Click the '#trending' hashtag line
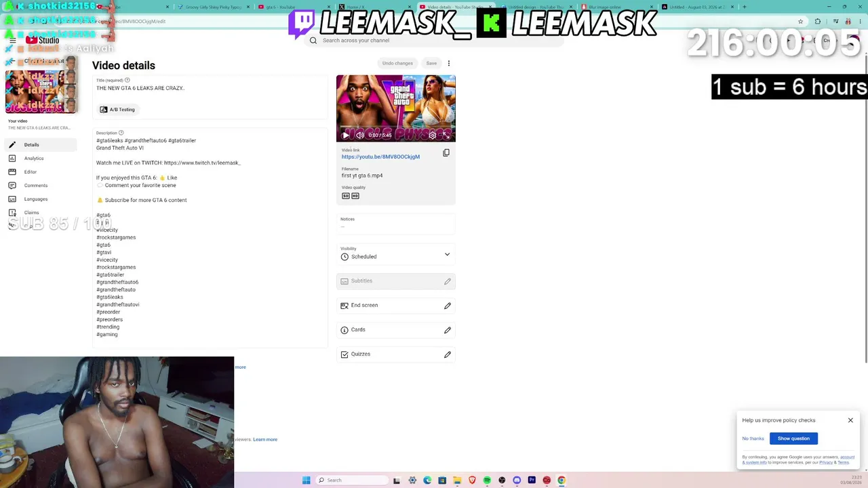868x488 pixels. pos(108,327)
